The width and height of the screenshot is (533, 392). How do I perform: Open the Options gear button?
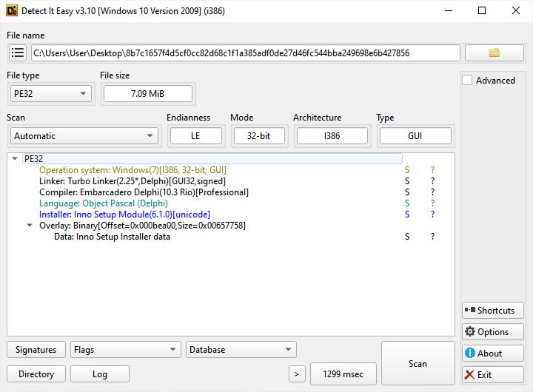(x=492, y=332)
